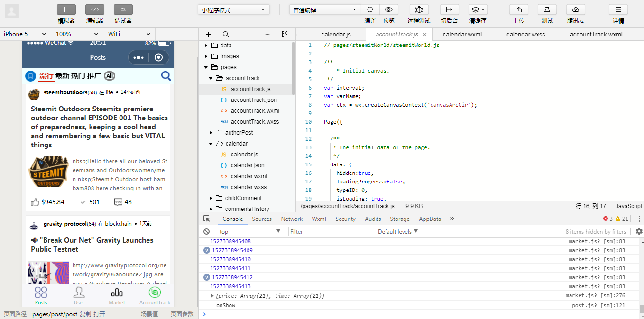
Task: Switch to accountTrack.wxml editor tab
Action: [x=596, y=34]
